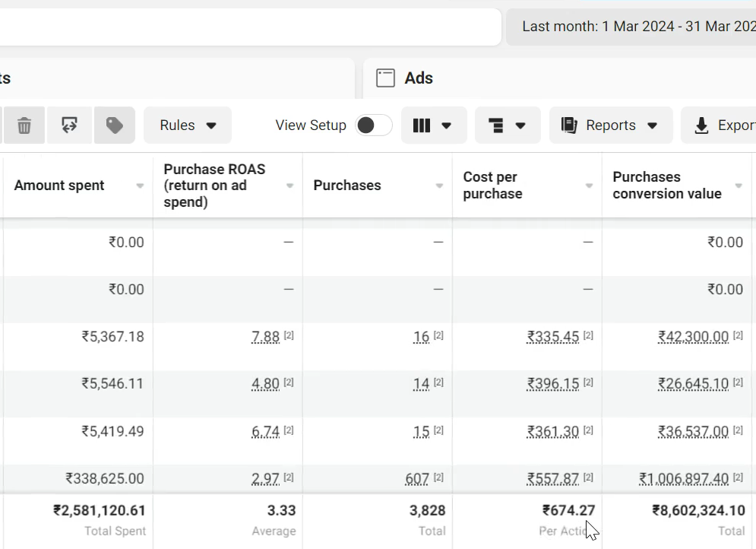This screenshot has height=549, width=756.
Task: Open the columns layout icon menu
Action: 433,125
